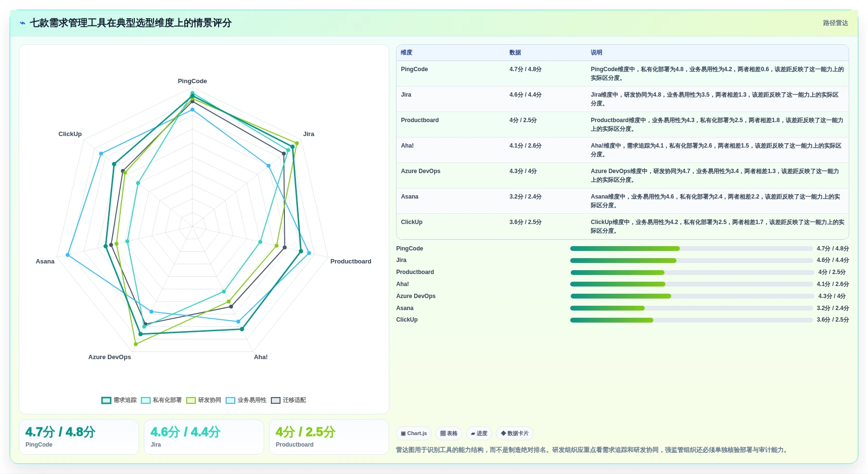Click the Jira radar axis label
This screenshot has width=868, height=474.
(308, 134)
